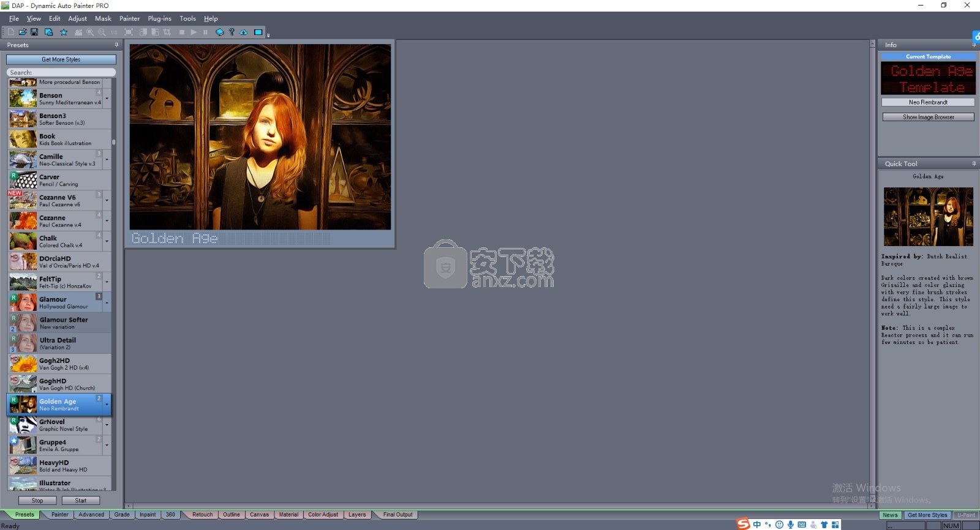Viewport: 980px width, 530px height.
Task: Open the News tab at bottom right
Action: pyautogui.click(x=890, y=515)
